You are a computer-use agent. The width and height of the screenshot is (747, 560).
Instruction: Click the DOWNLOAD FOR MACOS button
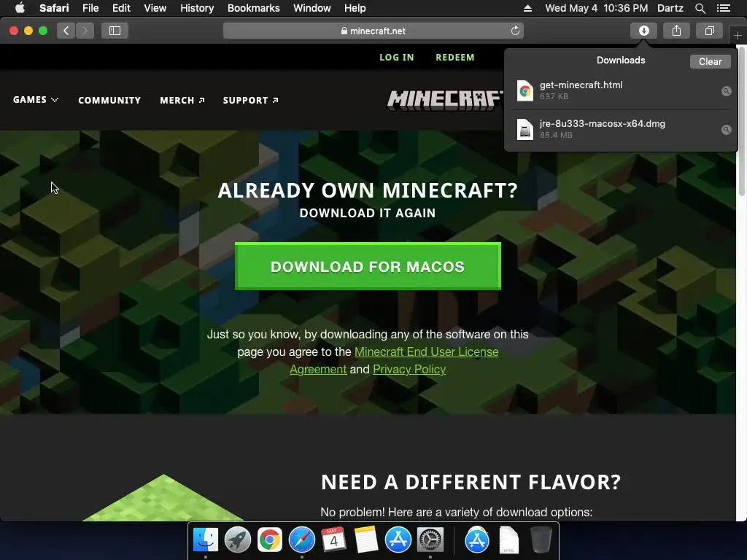(368, 266)
